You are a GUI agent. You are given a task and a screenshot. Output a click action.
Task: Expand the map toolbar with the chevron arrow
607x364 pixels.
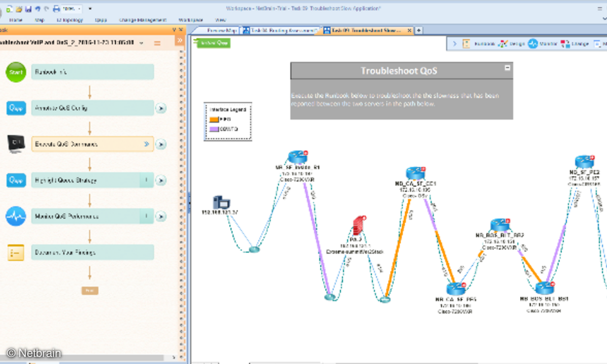pos(454,44)
